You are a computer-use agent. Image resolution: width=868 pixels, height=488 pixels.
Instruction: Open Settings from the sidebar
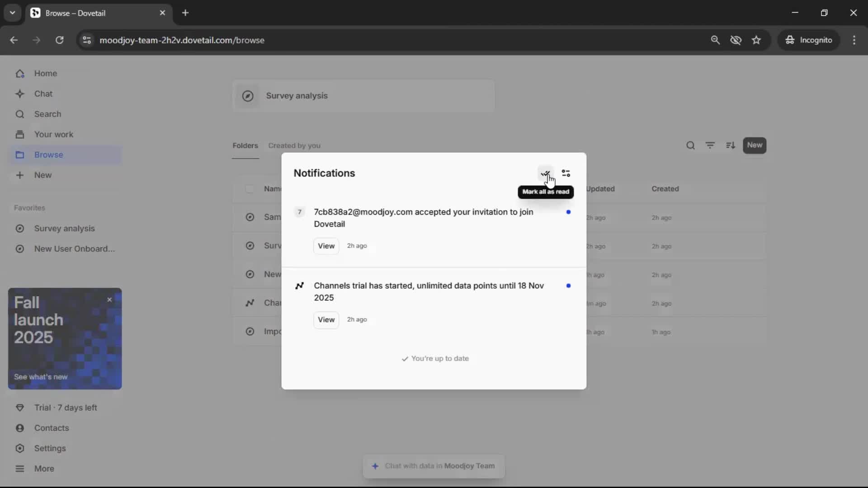click(50, 448)
